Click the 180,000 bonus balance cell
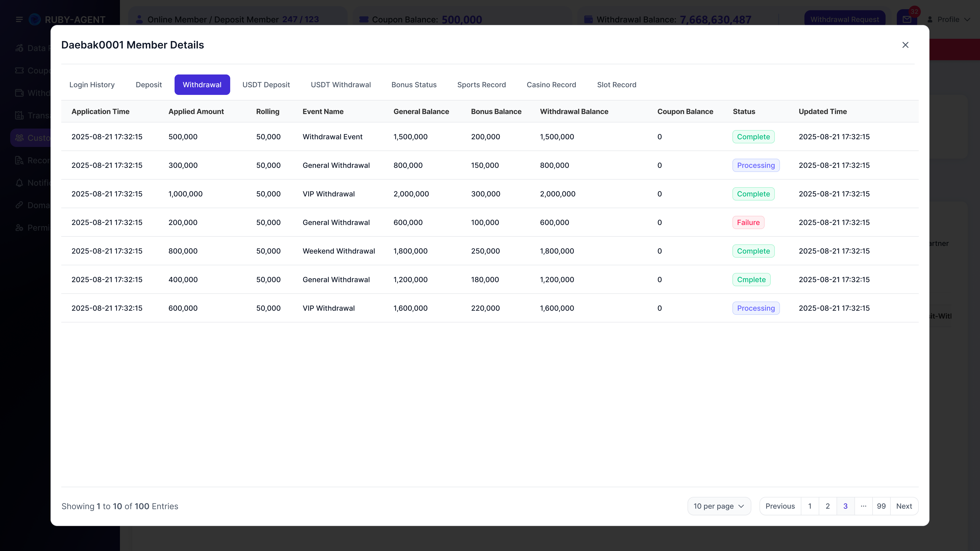This screenshot has width=980, height=551. (x=485, y=280)
